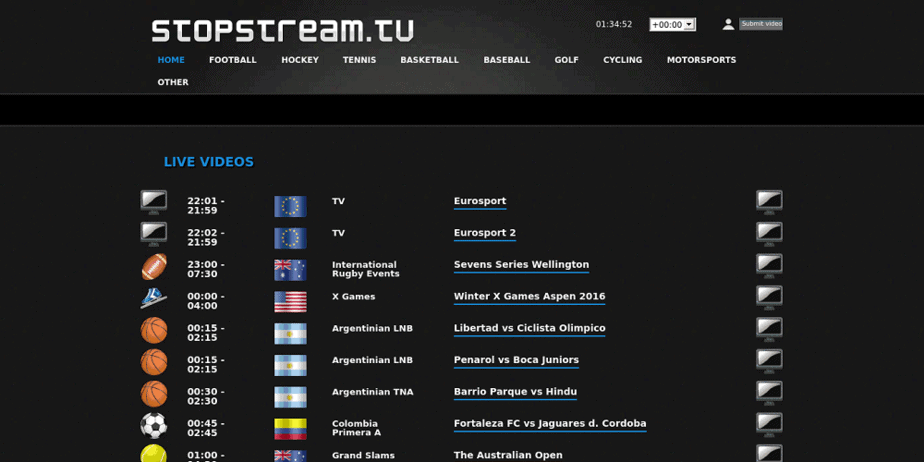Click basketball icon for Libertad vs Ciclista Olimpico
This screenshot has height=462, width=924.
pos(154,331)
